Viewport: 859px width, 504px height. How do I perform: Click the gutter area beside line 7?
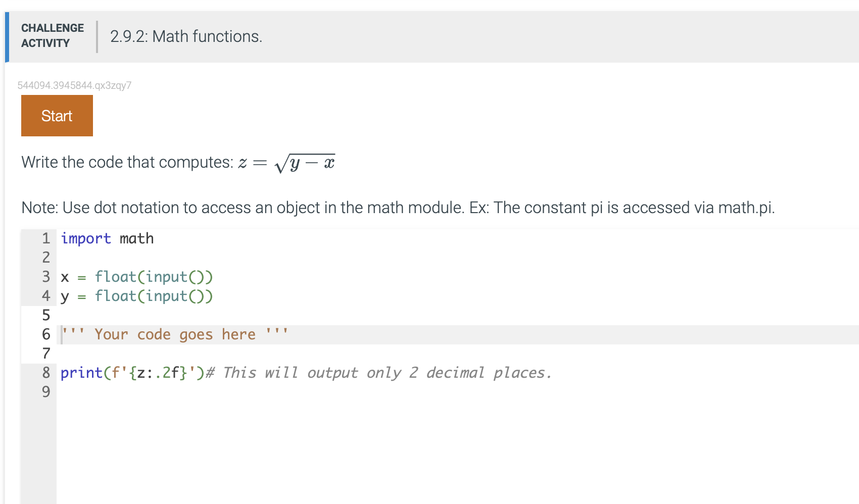[x=46, y=354]
